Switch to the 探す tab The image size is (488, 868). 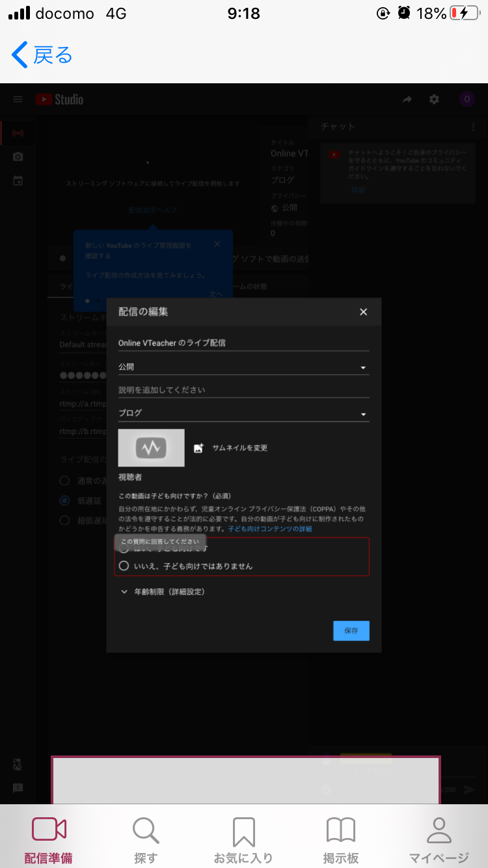[x=146, y=839]
